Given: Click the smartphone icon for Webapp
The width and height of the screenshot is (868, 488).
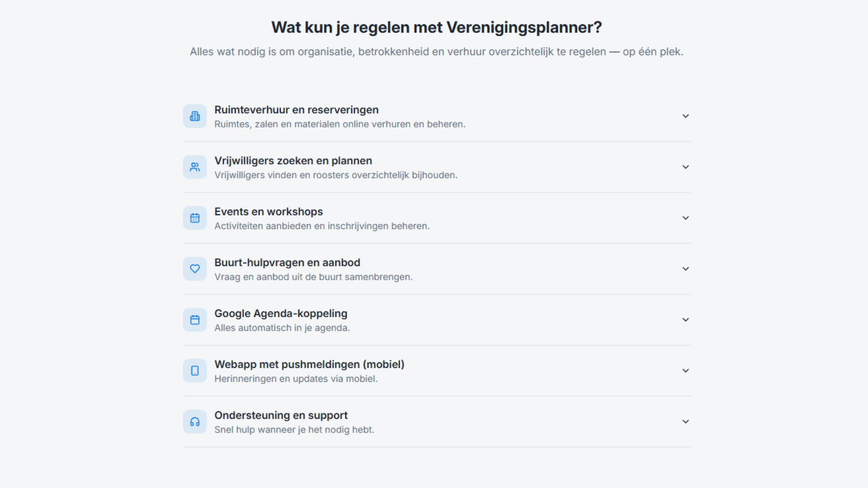Looking at the screenshot, I should coord(195,371).
